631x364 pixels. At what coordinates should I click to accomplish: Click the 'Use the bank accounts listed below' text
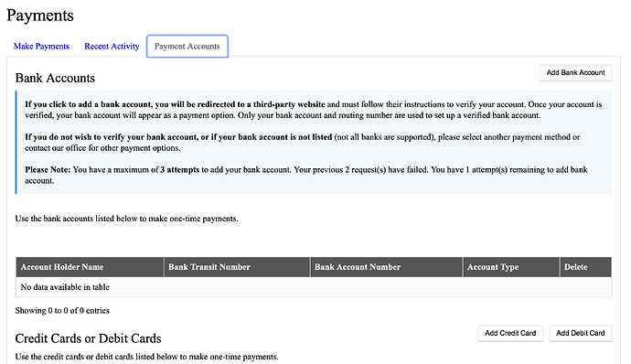tap(127, 219)
